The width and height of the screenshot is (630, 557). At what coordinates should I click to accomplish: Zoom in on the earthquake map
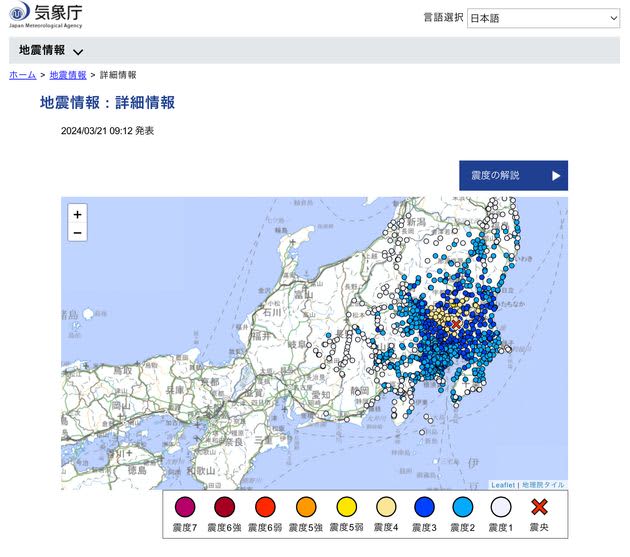tap(78, 213)
